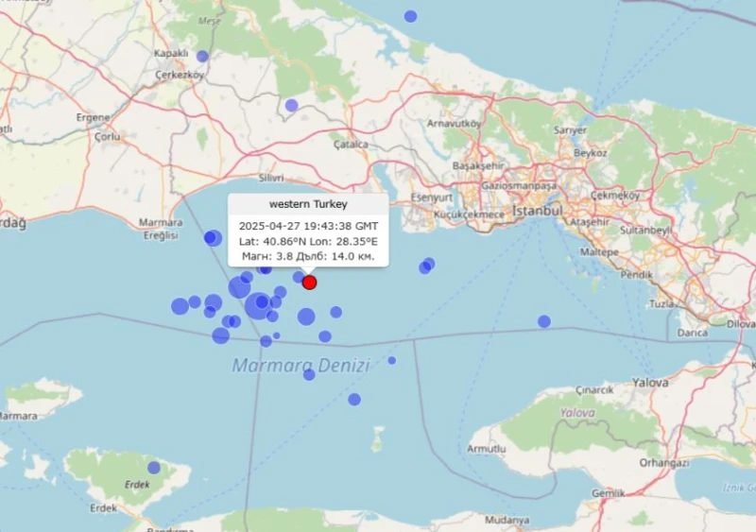This screenshot has width=756, height=532.
Task: Click the magnitude 3.8 depth 14.0 line
Action: [x=308, y=256]
